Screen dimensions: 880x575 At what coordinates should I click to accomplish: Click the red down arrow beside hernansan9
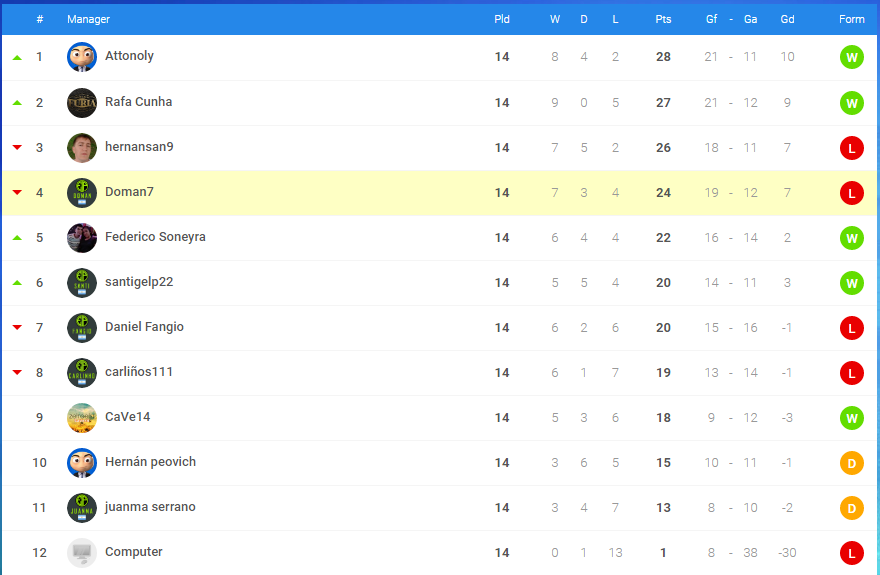click(x=17, y=148)
